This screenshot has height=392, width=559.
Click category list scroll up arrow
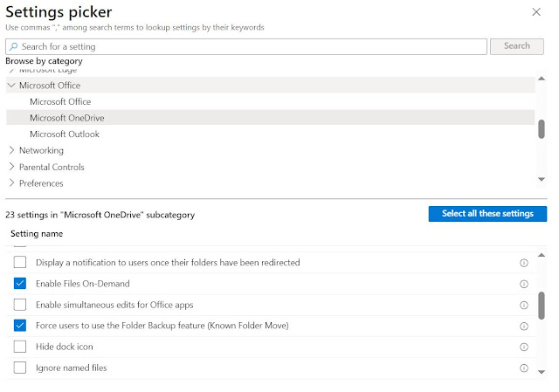point(542,79)
